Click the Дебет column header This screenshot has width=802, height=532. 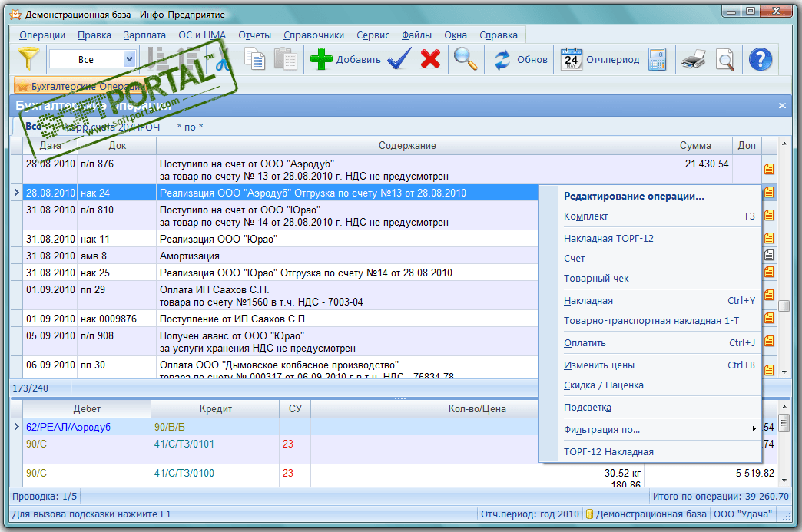87,409
